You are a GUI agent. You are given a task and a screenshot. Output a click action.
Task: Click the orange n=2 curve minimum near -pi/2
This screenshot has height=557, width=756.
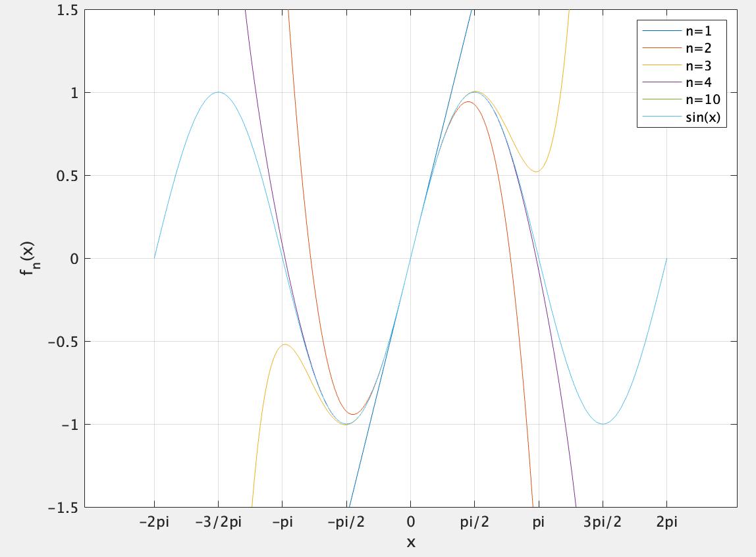click(353, 414)
